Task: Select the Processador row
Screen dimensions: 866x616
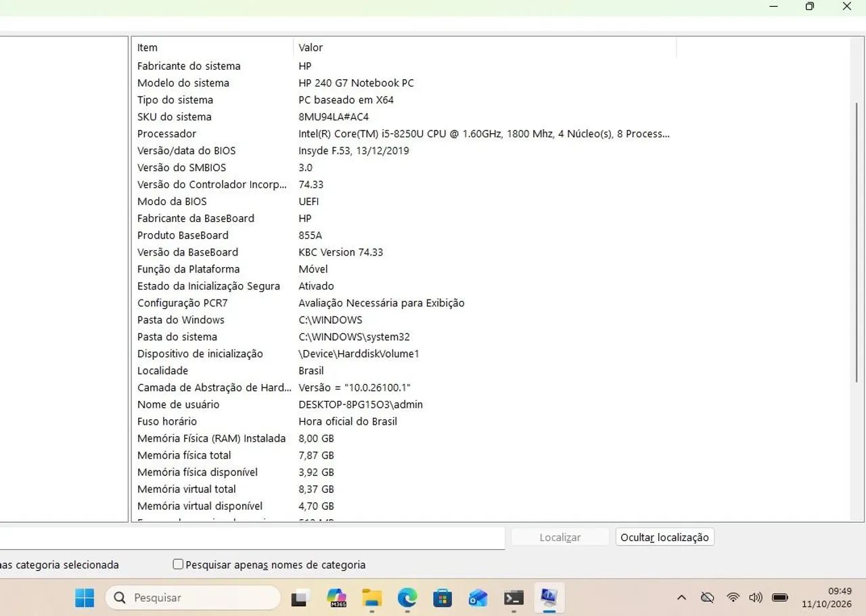Action: pyautogui.click(x=403, y=134)
